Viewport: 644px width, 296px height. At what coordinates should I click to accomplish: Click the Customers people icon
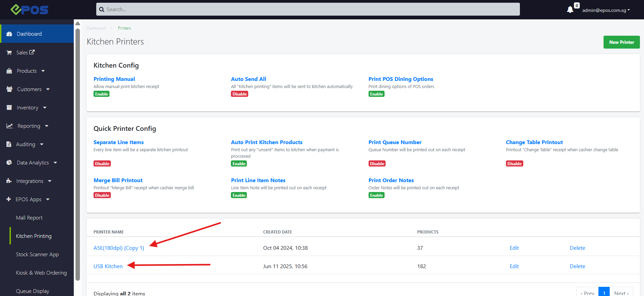point(9,89)
